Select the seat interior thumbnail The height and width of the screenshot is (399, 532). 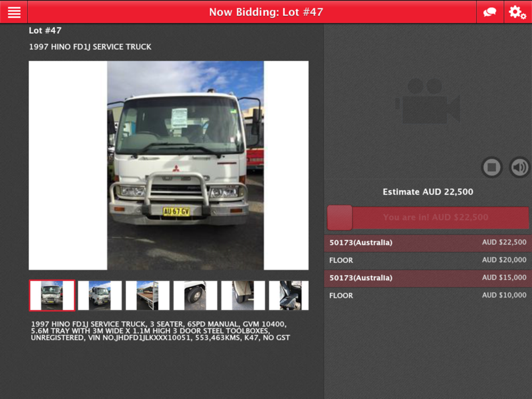[289, 295]
